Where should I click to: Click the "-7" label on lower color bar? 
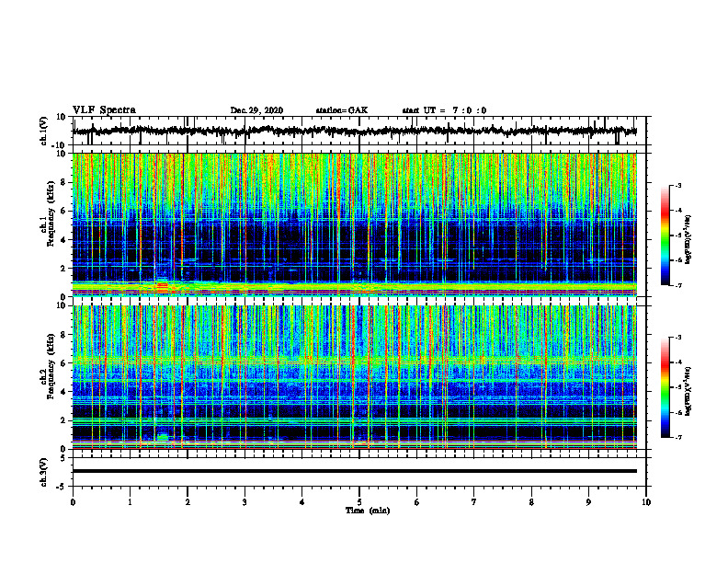(x=677, y=438)
